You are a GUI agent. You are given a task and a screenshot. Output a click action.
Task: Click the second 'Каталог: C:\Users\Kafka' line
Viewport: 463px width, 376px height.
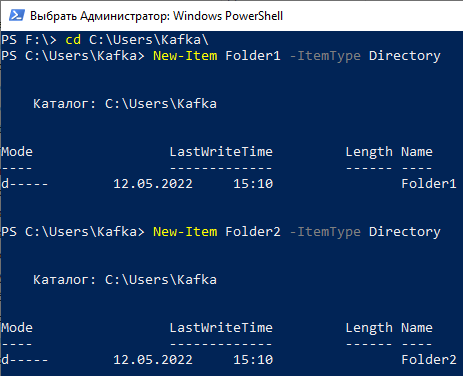125,280
